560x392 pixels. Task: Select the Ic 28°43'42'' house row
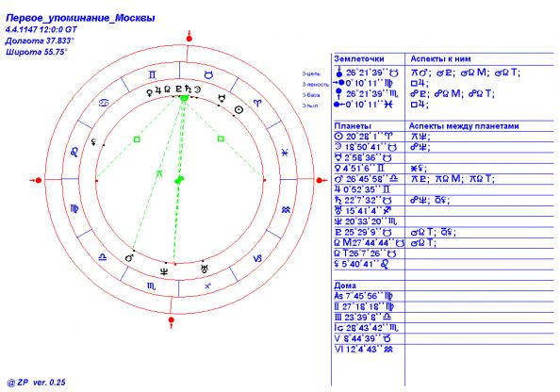(366, 328)
